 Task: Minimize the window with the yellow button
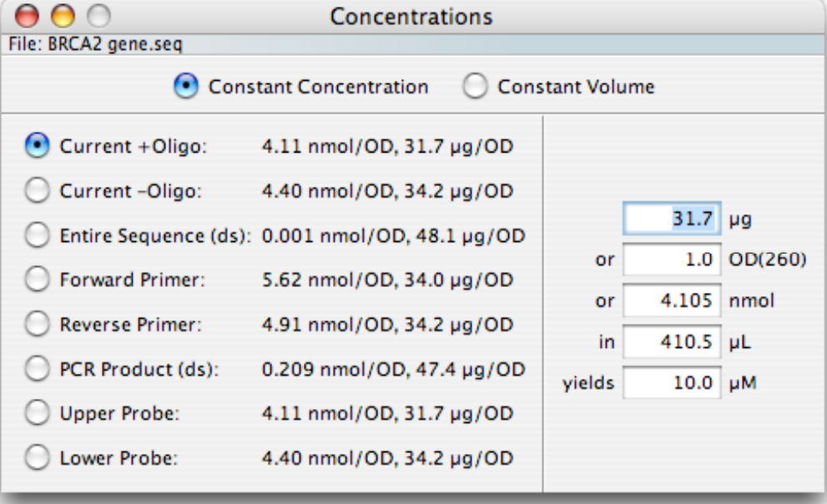click(63, 16)
